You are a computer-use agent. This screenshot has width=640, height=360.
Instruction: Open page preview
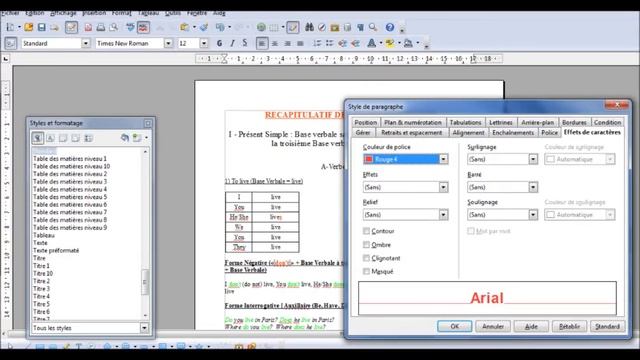(x=113, y=27)
